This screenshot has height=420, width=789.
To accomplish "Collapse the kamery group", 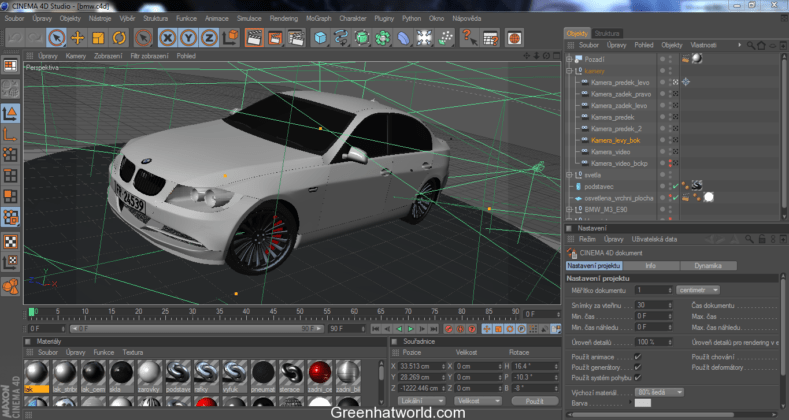I will 570,71.
